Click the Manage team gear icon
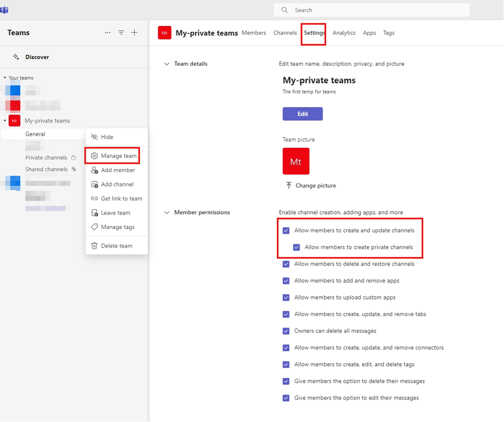 (94, 156)
